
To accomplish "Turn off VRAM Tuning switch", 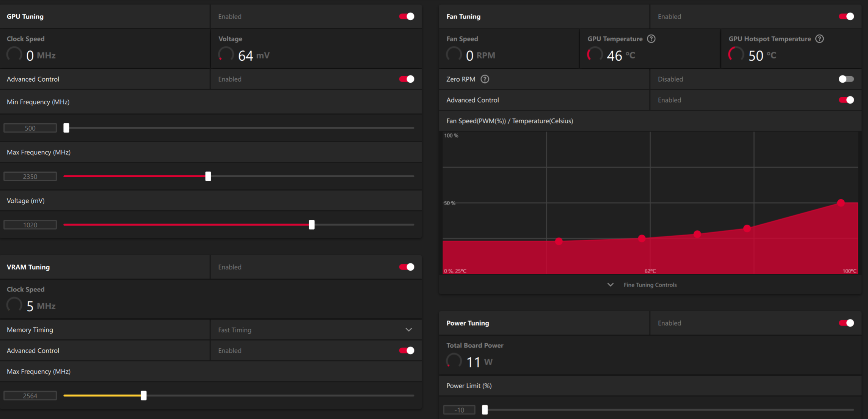I will 407,267.
